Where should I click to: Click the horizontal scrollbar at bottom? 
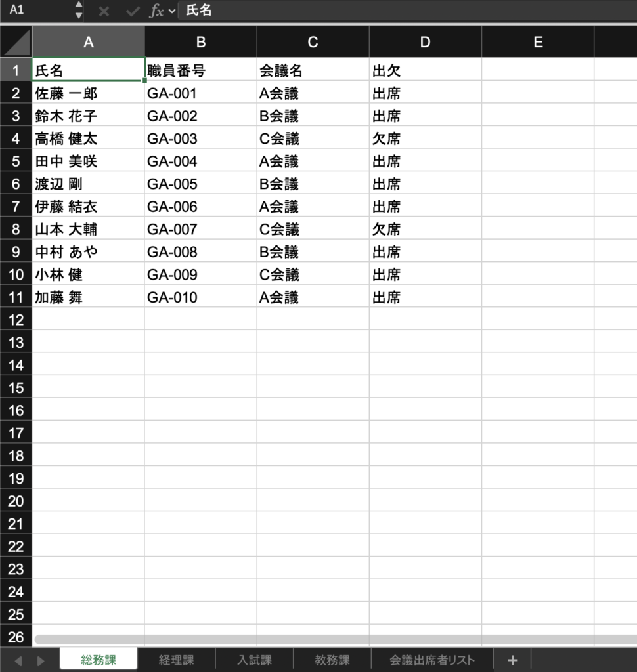pyautogui.click(x=328, y=639)
